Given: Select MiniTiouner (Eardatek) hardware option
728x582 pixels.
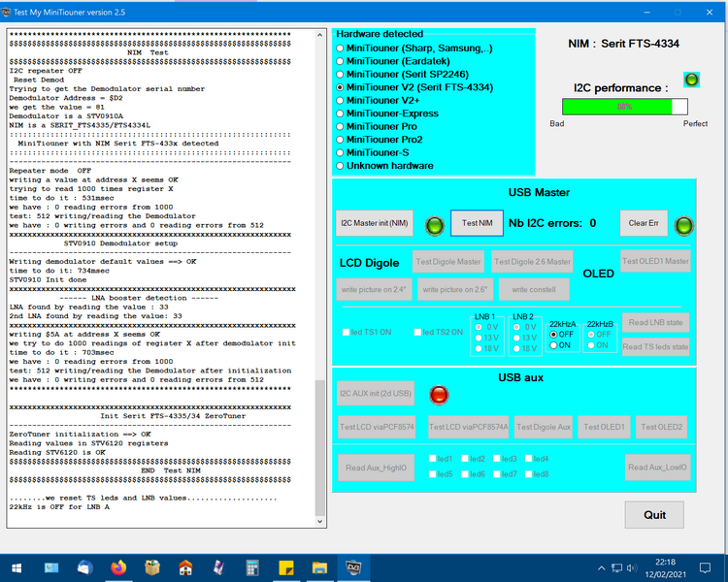Looking at the screenshot, I should click(x=393, y=61).
